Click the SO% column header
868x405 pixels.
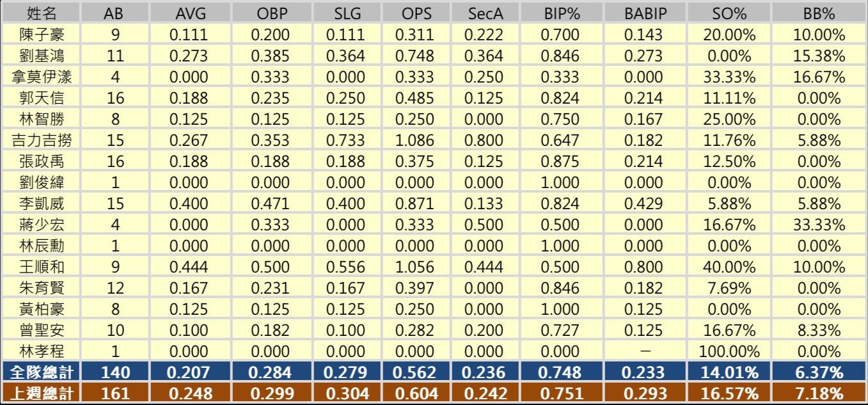click(x=728, y=13)
